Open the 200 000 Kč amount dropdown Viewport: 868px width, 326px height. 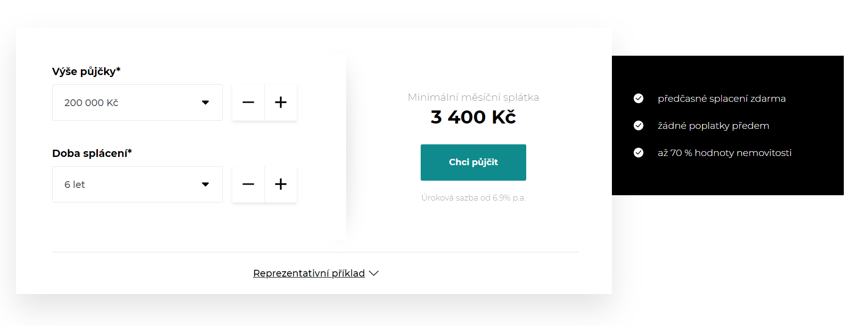[137, 102]
